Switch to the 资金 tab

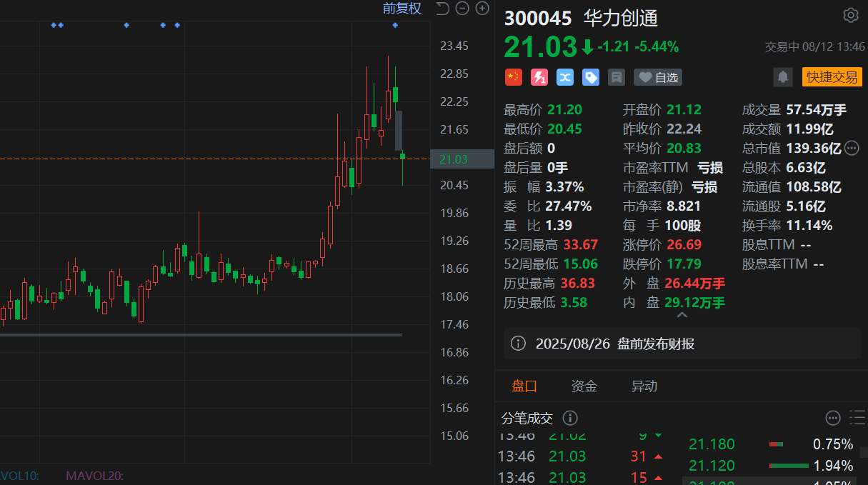[x=584, y=386]
